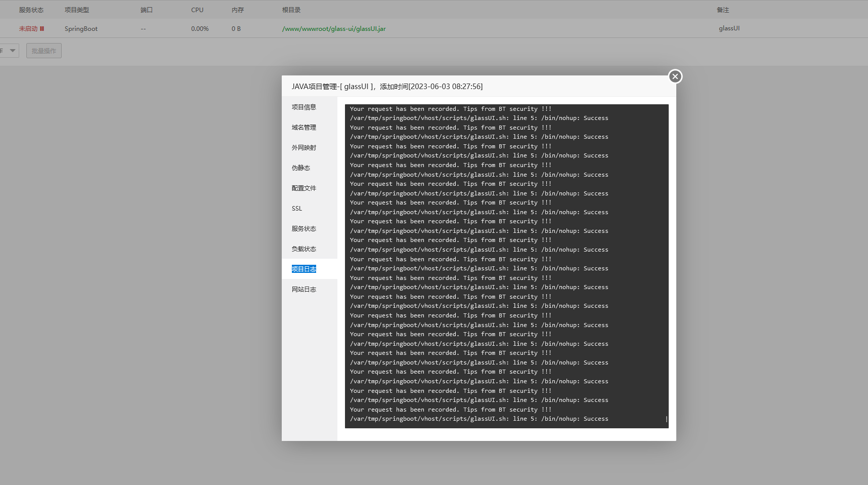Viewport: 868px width, 485px height.
Task: Open the SSL tab
Action: click(310, 208)
